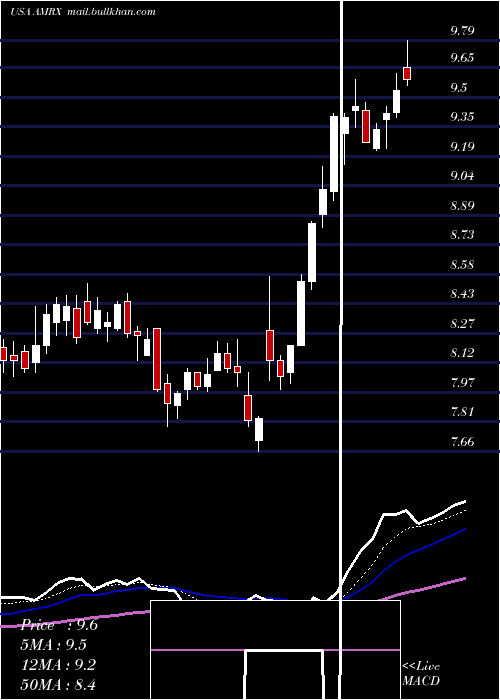The height and width of the screenshot is (700, 500).
Task: Click the 'USA AMRX' ticker label
Action: (38, 12)
